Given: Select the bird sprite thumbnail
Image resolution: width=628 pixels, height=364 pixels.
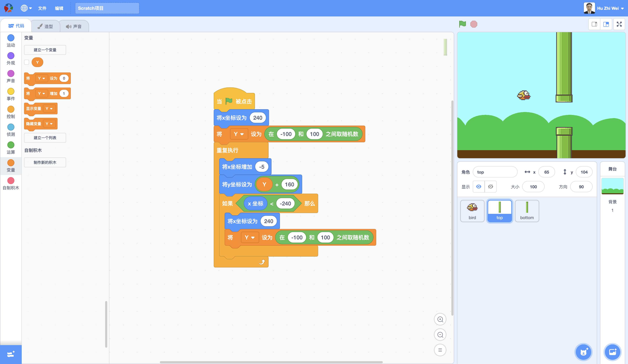Looking at the screenshot, I should tap(472, 211).
